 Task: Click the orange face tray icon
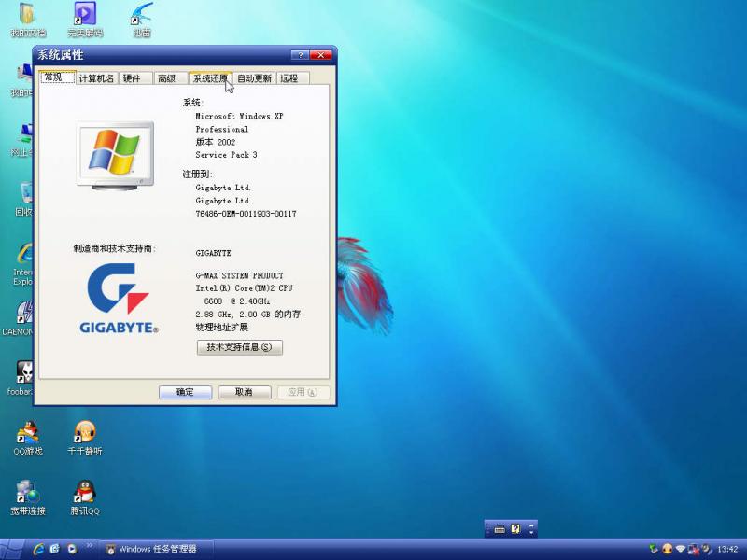pyautogui.click(x=668, y=549)
